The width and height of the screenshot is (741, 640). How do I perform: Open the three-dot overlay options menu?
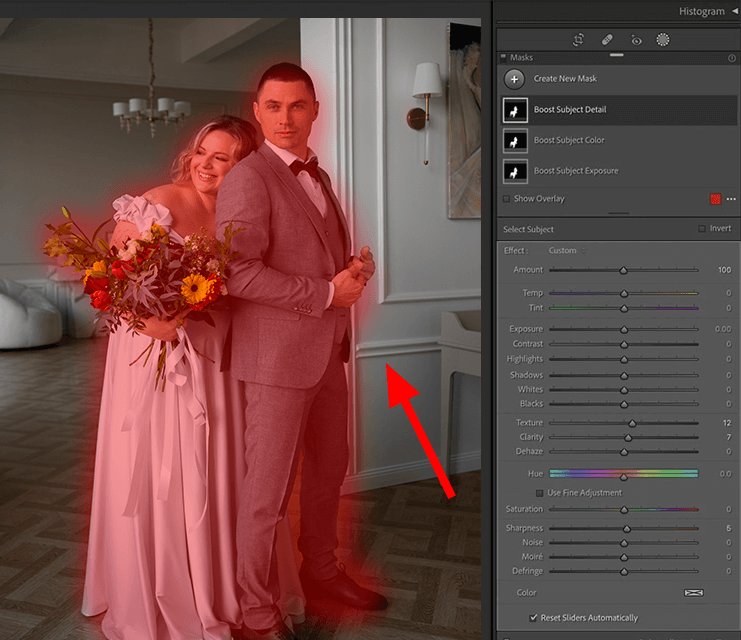(731, 199)
